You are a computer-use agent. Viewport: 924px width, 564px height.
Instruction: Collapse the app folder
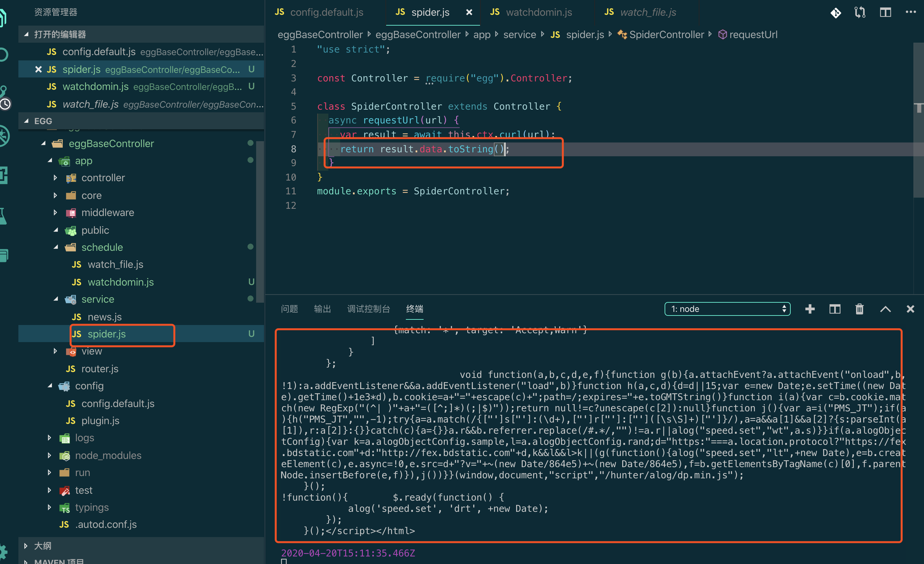50,161
